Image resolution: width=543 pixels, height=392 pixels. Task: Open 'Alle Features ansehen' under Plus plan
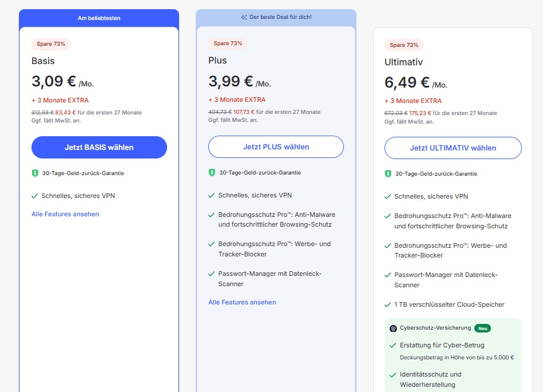pyautogui.click(x=242, y=302)
